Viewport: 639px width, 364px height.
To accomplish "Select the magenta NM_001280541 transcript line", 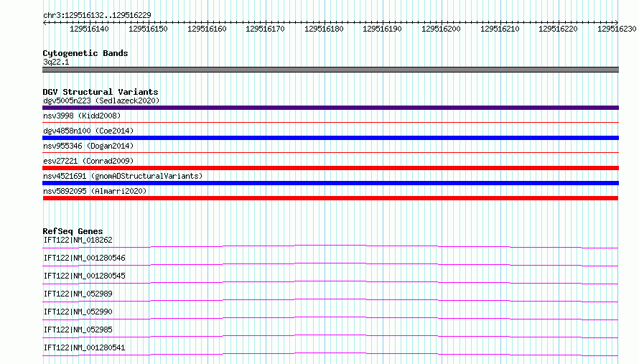I will (330, 354).
